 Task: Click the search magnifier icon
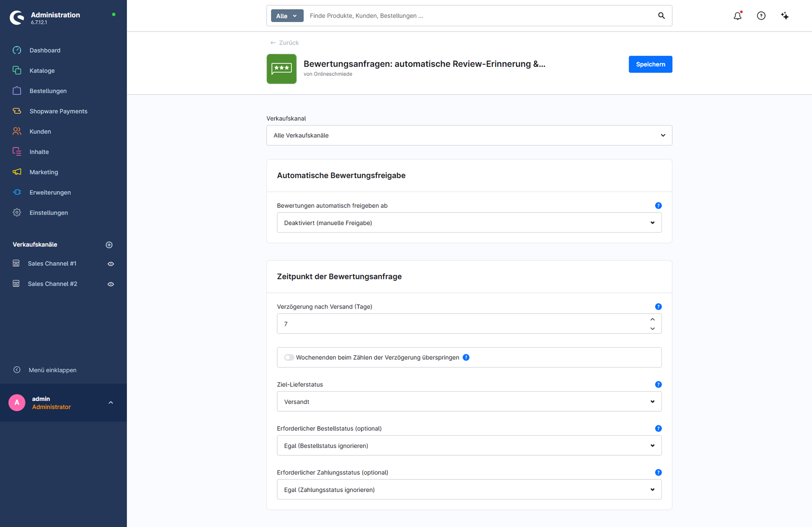(661, 16)
